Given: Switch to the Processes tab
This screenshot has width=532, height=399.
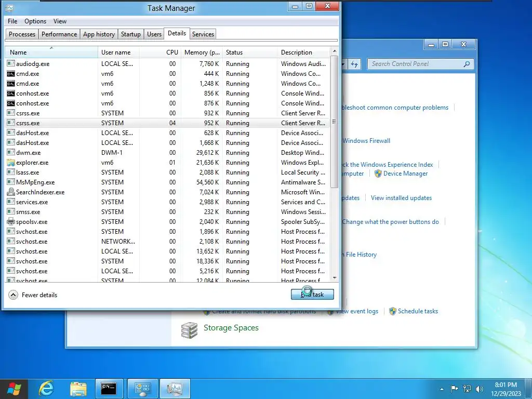Looking at the screenshot, I should tap(22, 34).
